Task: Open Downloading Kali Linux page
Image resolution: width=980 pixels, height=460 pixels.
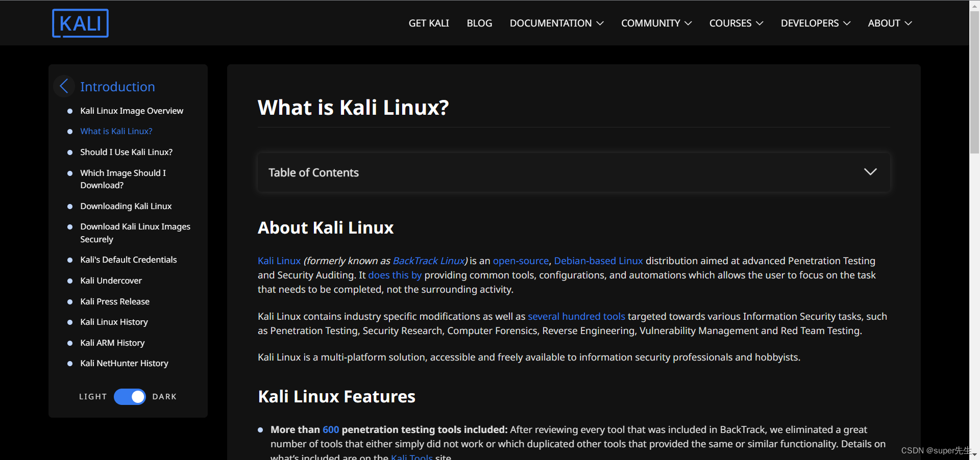Action: click(x=126, y=206)
